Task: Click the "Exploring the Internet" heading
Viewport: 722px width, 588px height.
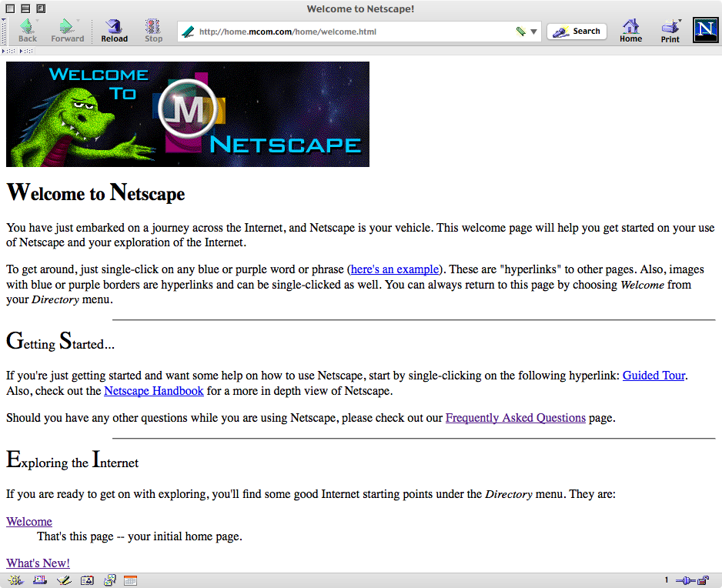Action: point(72,459)
